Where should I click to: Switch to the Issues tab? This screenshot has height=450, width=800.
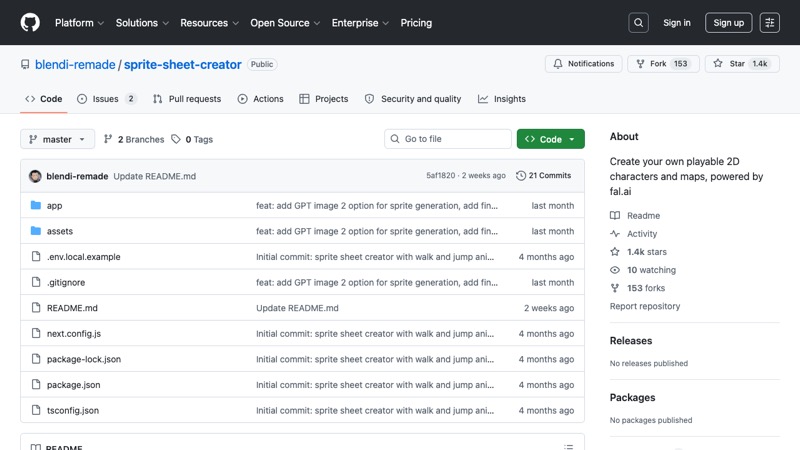(x=106, y=99)
